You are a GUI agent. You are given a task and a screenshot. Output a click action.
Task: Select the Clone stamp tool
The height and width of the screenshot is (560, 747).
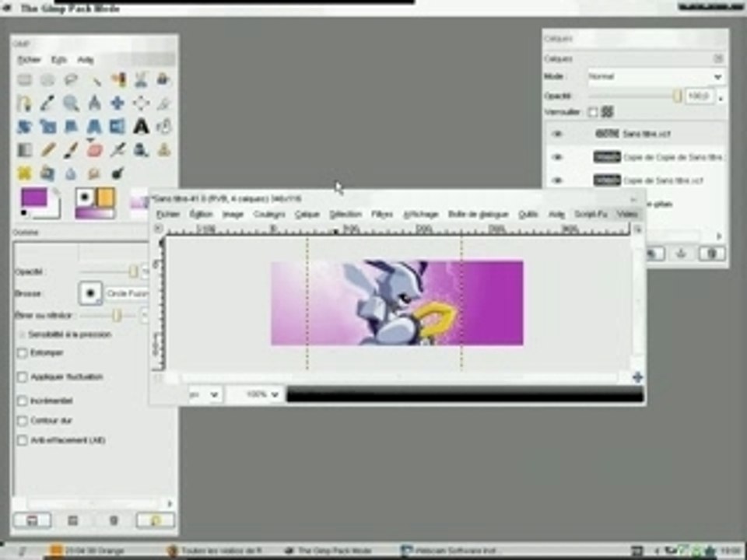click(x=163, y=150)
